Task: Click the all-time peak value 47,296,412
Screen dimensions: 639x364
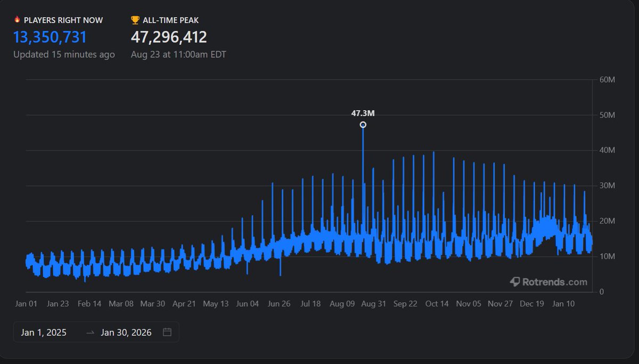Action: pos(169,37)
